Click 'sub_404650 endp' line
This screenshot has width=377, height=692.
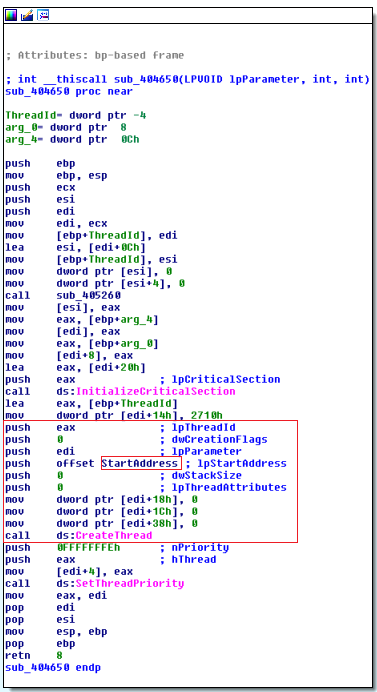pyautogui.click(x=53, y=667)
